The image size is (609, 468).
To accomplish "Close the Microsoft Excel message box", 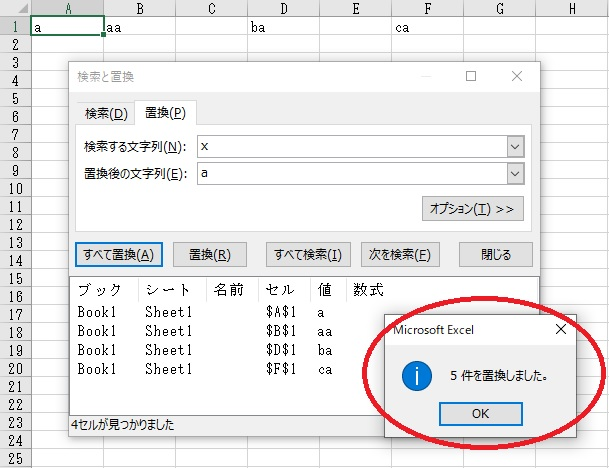I will coord(560,329).
